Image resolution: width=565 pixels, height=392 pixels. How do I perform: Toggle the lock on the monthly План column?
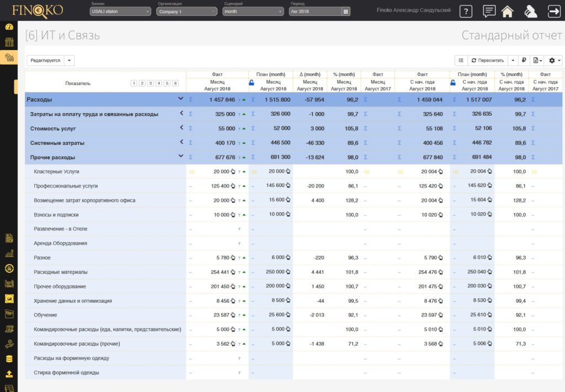[x=252, y=83]
